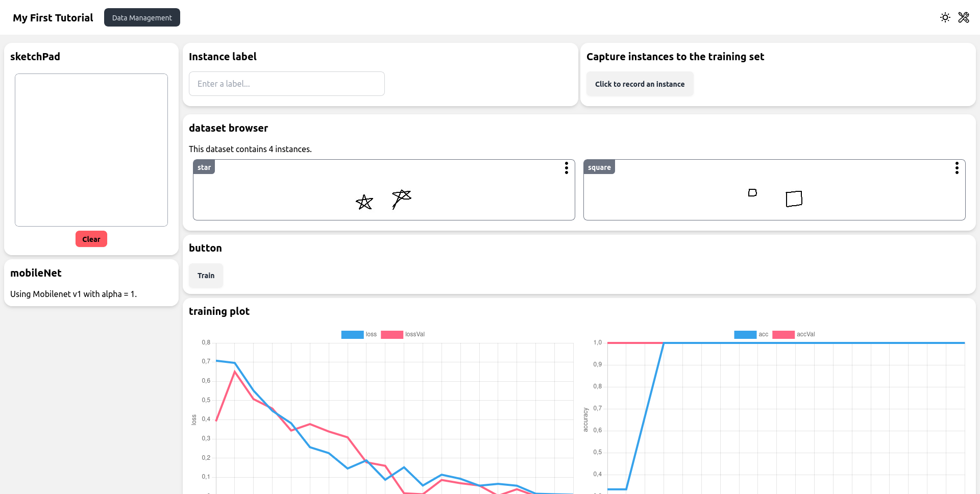This screenshot has height=494, width=980.
Task: Open the square class options menu
Action: pyautogui.click(x=957, y=168)
